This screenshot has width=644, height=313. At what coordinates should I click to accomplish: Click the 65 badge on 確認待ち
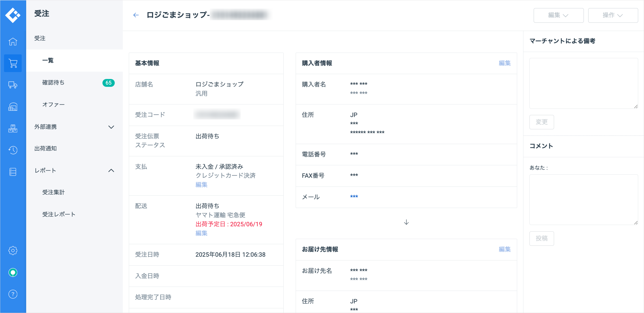(108, 83)
